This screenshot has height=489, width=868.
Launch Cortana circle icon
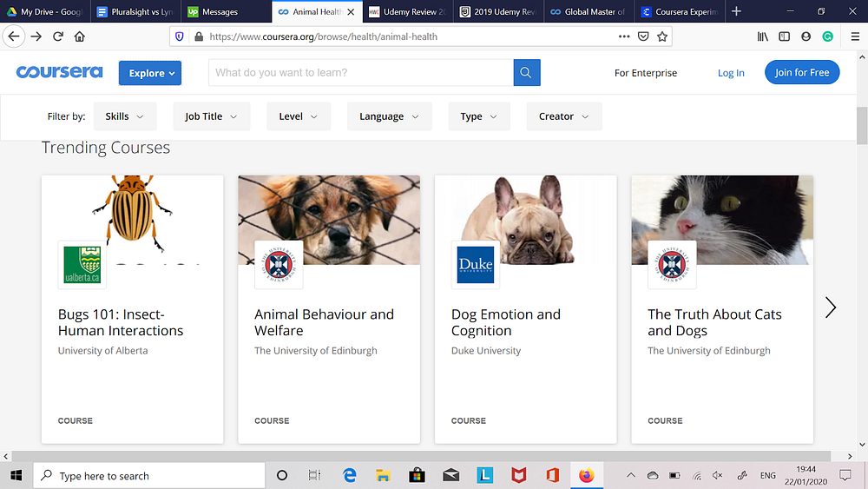coord(282,476)
